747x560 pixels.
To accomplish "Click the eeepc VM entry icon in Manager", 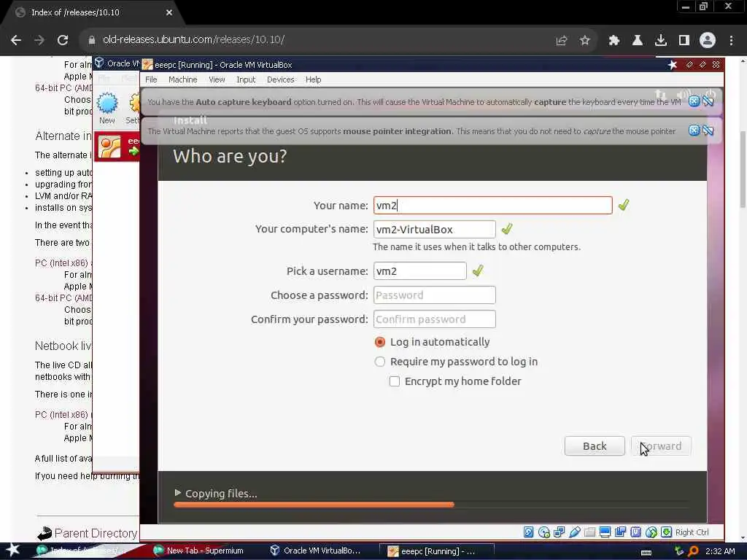I will tap(109, 147).
